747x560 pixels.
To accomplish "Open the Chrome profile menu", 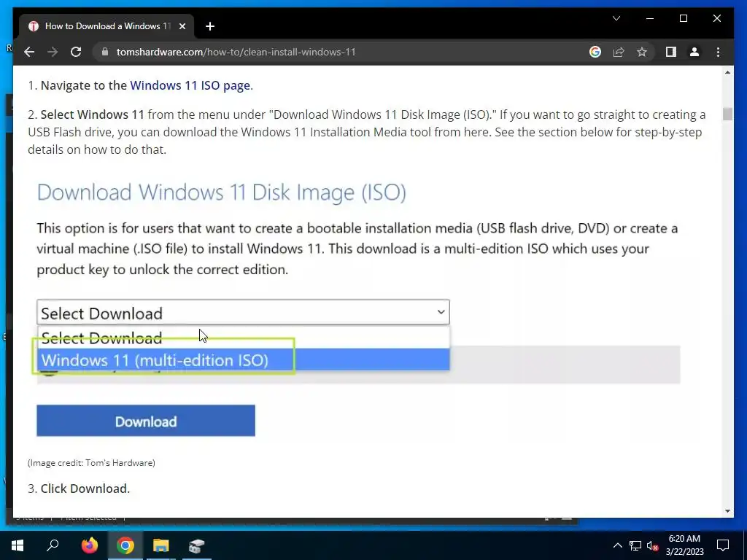I will tap(694, 52).
